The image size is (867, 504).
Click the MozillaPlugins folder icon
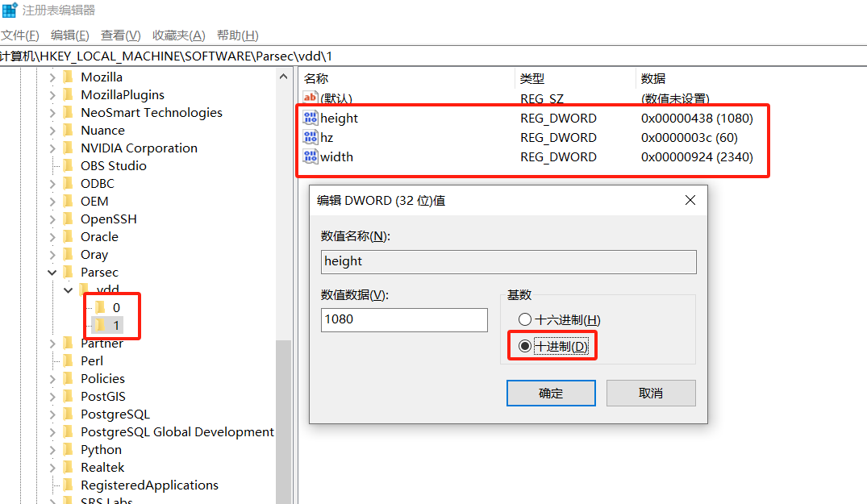(x=69, y=94)
